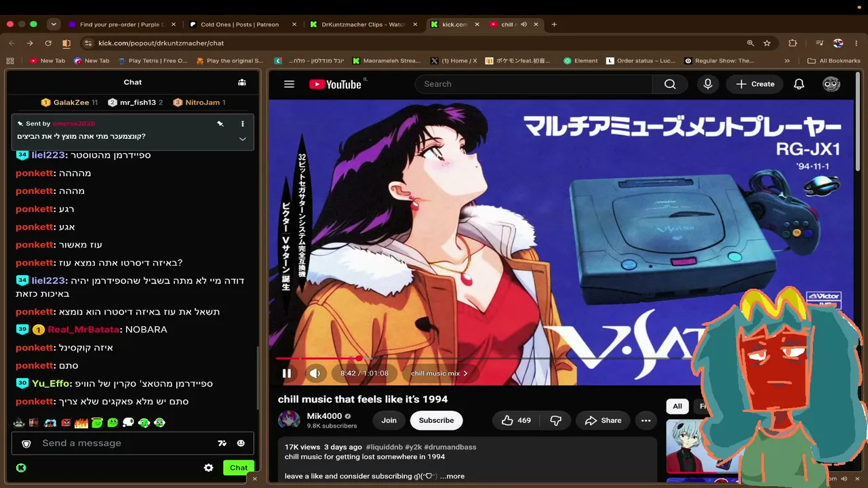Join the Mik4000 channel membership
The width and height of the screenshot is (868, 488).
(389, 420)
